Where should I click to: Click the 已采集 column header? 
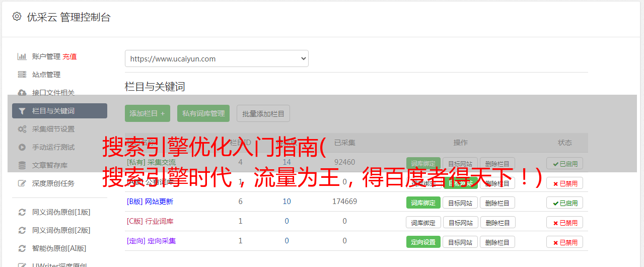(x=344, y=143)
